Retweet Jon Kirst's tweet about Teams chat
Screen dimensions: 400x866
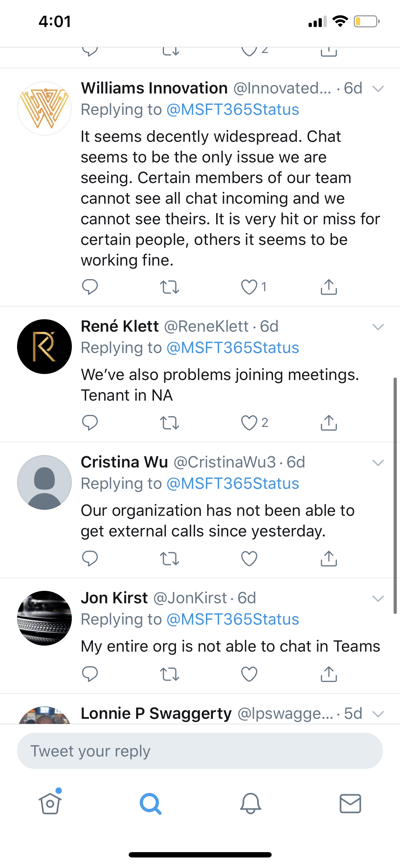tap(170, 674)
